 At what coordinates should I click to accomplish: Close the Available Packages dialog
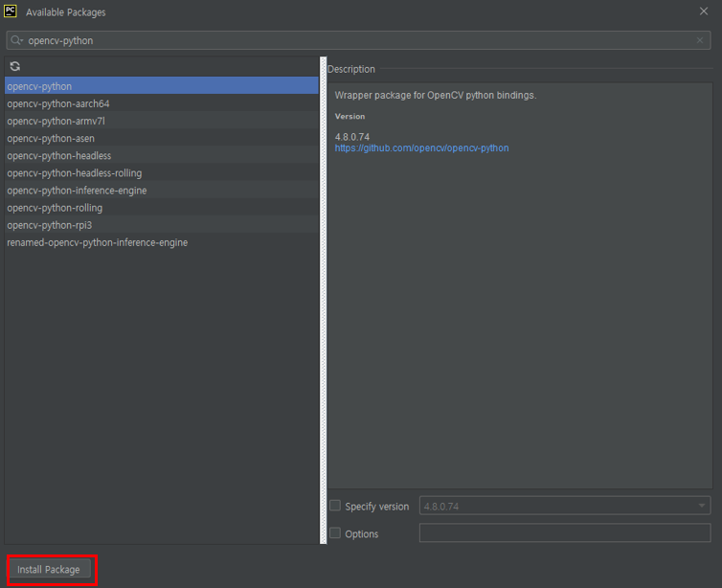tap(704, 11)
